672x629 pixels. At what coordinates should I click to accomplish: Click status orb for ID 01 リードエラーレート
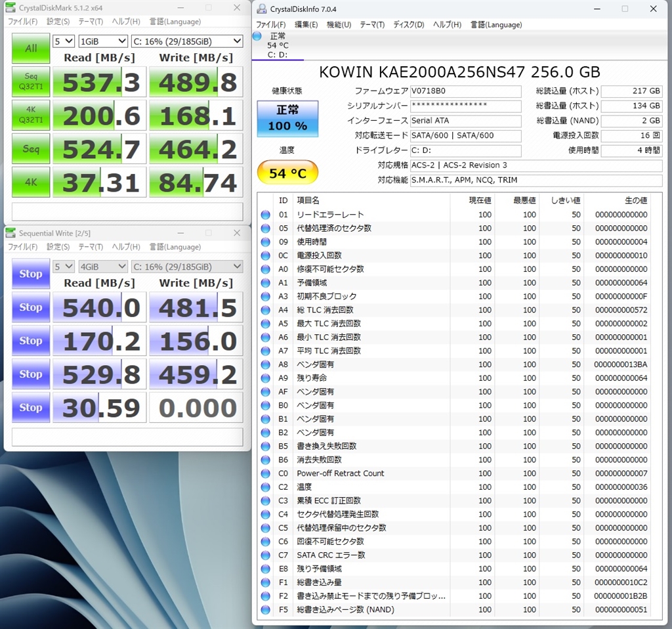click(x=265, y=215)
